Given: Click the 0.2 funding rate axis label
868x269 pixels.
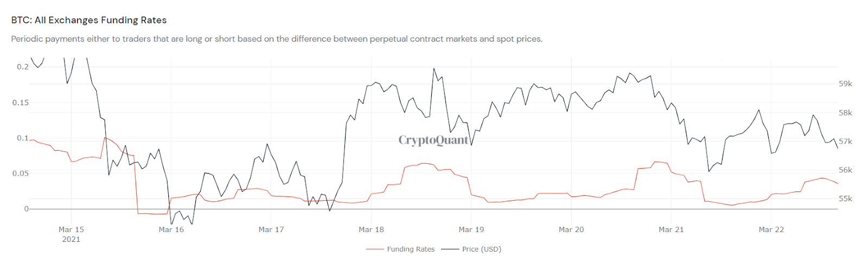Looking at the screenshot, I should [23, 67].
